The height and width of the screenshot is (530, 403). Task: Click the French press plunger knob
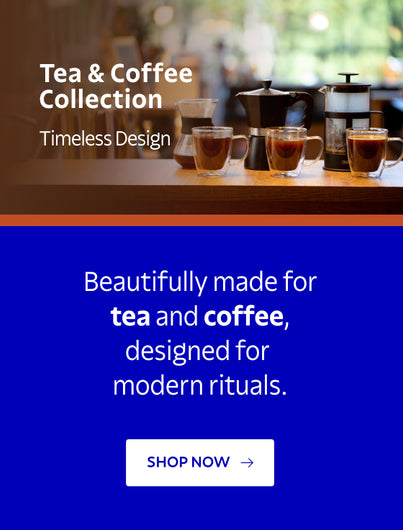348,77
